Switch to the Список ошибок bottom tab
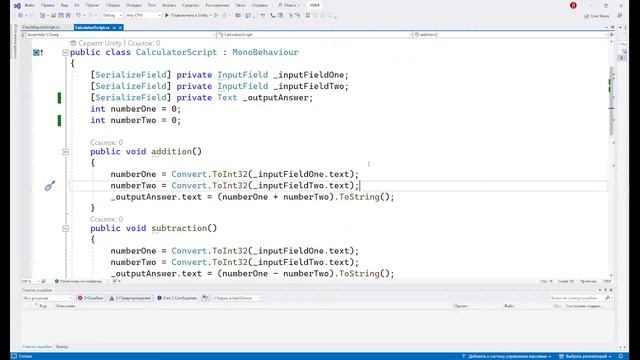The image size is (640, 360). click(x=37, y=347)
